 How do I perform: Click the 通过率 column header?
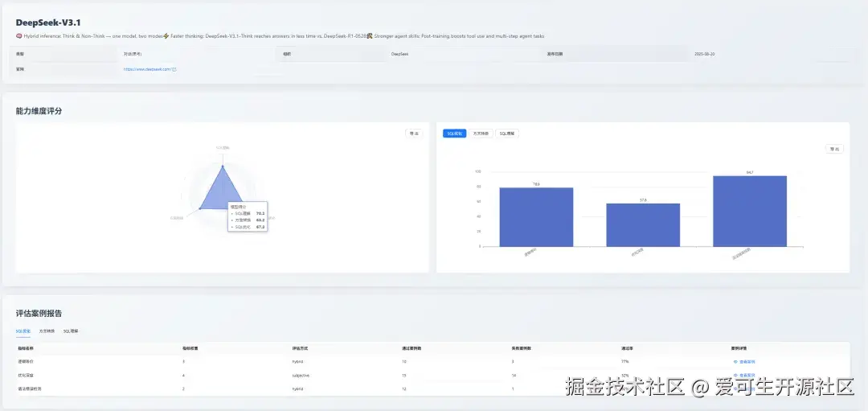click(627, 348)
